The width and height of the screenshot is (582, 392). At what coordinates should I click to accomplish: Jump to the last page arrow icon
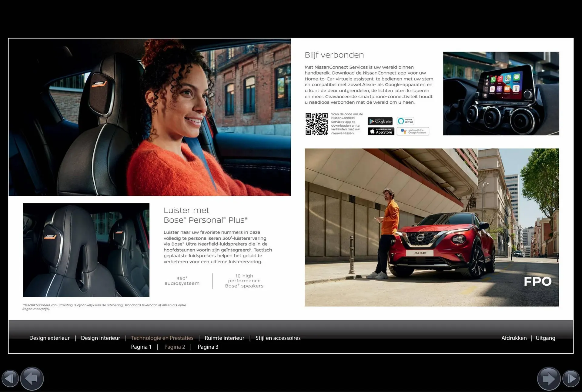pyautogui.click(x=571, y=378)
